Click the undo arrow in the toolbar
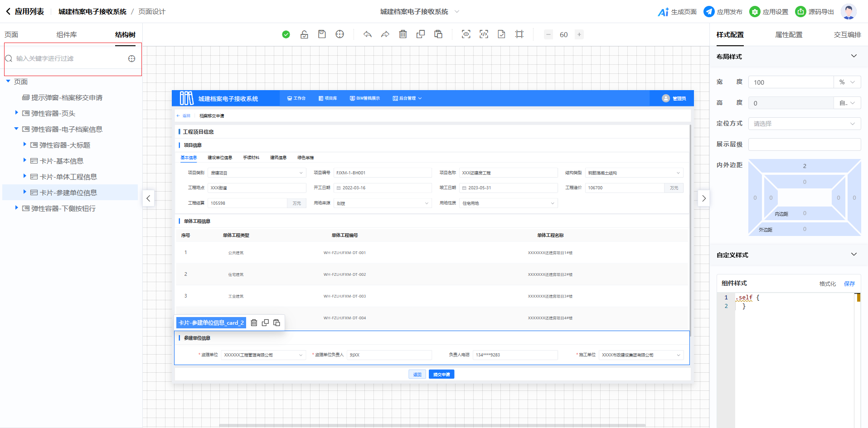 tap(367, 34)
